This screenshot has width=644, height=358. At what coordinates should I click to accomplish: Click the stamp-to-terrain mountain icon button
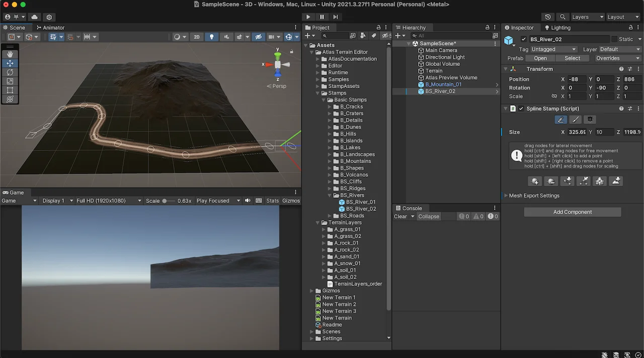click(x=616, y=181)
